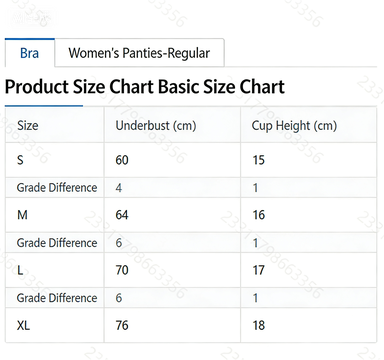Screen dimensions: 384x360
Task: Open the Women's Panties-Regular tab
Action: [139, 53]
